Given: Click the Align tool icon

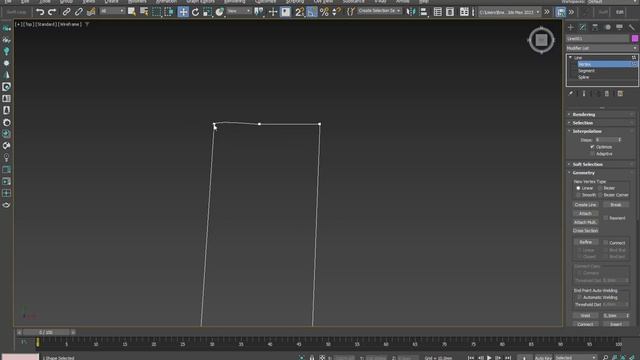Looking at the screenshot, I should [x=423, y=12].
